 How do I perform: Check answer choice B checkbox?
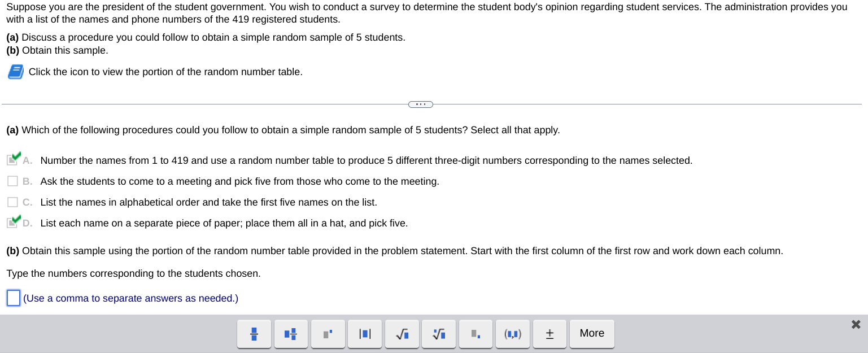tap(12, 181)
